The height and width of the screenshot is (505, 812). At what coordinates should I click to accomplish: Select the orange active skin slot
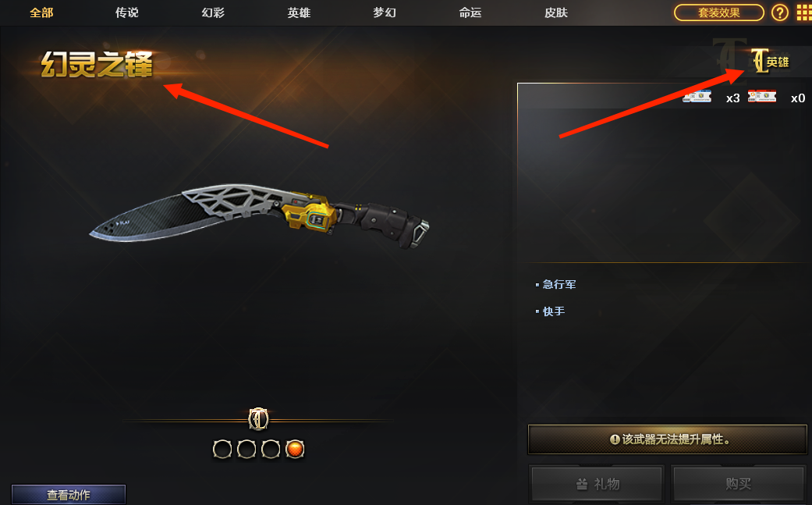295,449
